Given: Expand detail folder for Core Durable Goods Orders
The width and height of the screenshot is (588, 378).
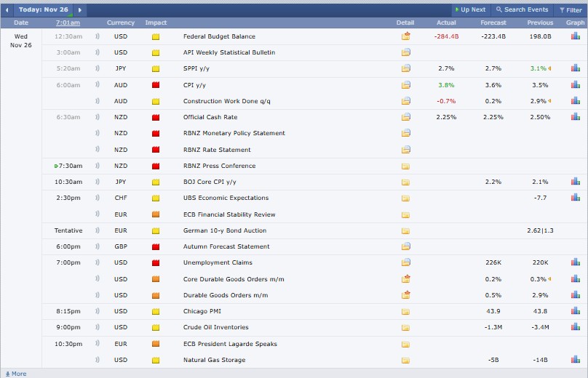Looking at the screenshot, I should pyautogui.click(x=406, y=279).
